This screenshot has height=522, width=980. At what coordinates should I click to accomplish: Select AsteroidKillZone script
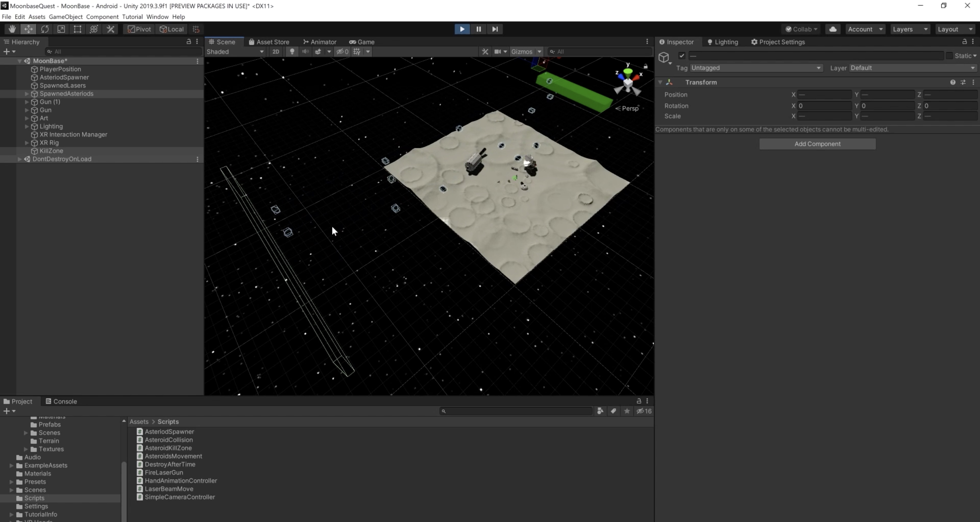168,448
